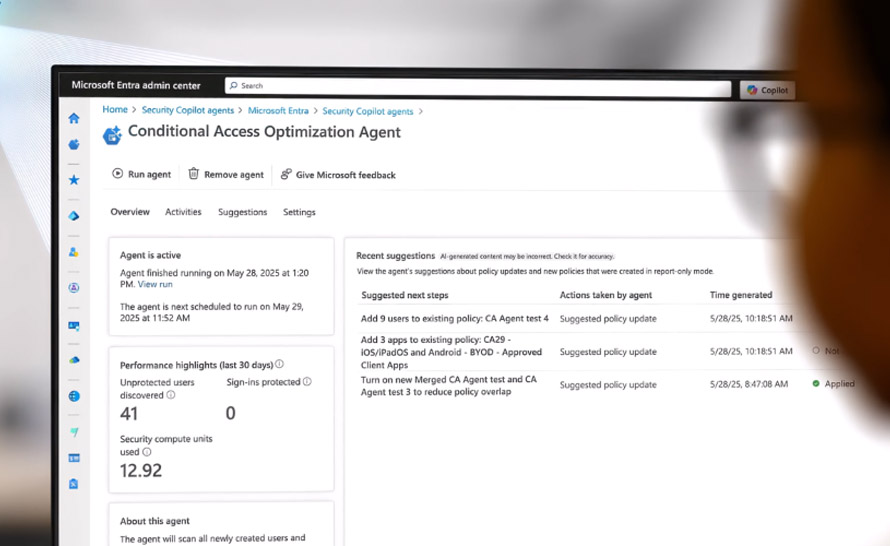The height and width of the screenshot is (546, 890).
Task: Open suggestion Add 3 apps to existing policy
Action: 451,352
